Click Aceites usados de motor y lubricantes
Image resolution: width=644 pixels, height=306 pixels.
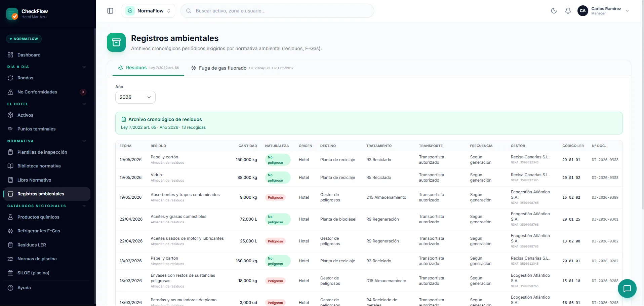click(187, 238)
